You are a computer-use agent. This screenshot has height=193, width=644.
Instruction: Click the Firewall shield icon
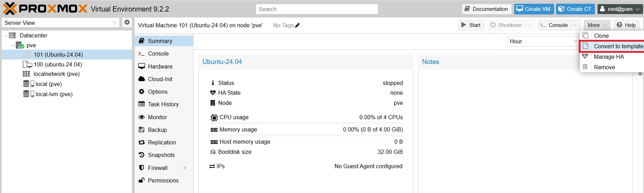[x=142, y=168]
